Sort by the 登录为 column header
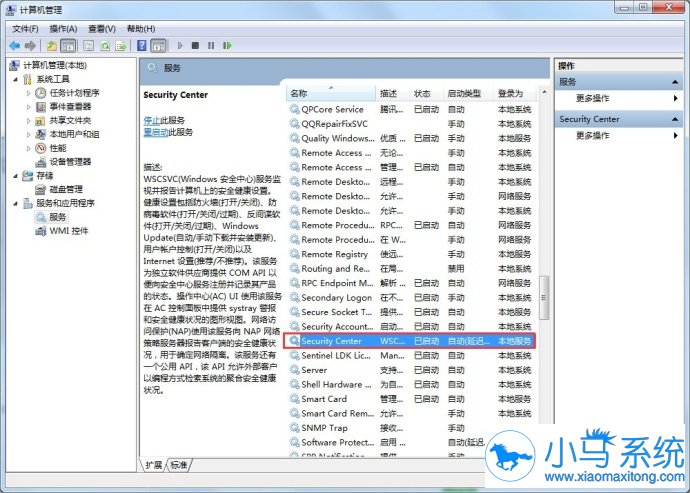690x493 pixels. click(x=514, y=93)
